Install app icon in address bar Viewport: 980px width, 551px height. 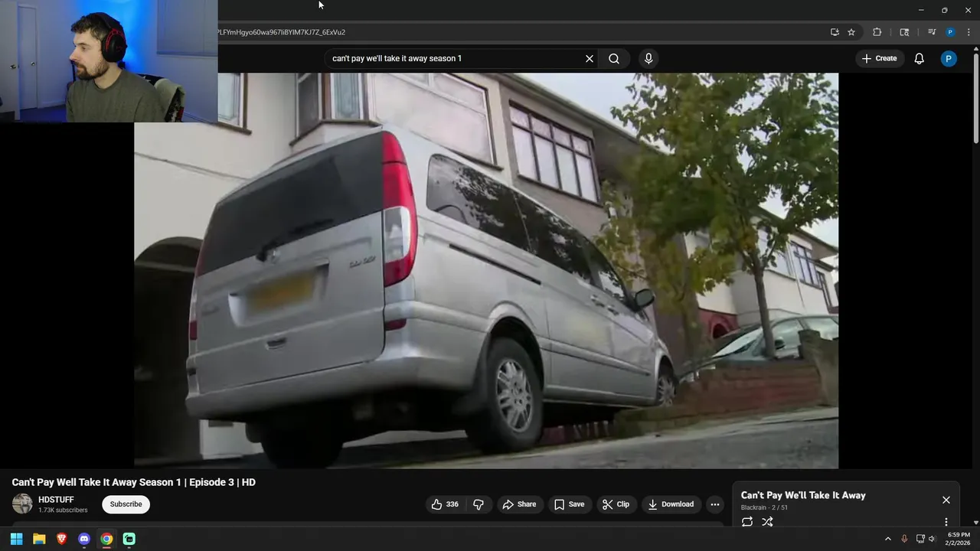(835, 32)
